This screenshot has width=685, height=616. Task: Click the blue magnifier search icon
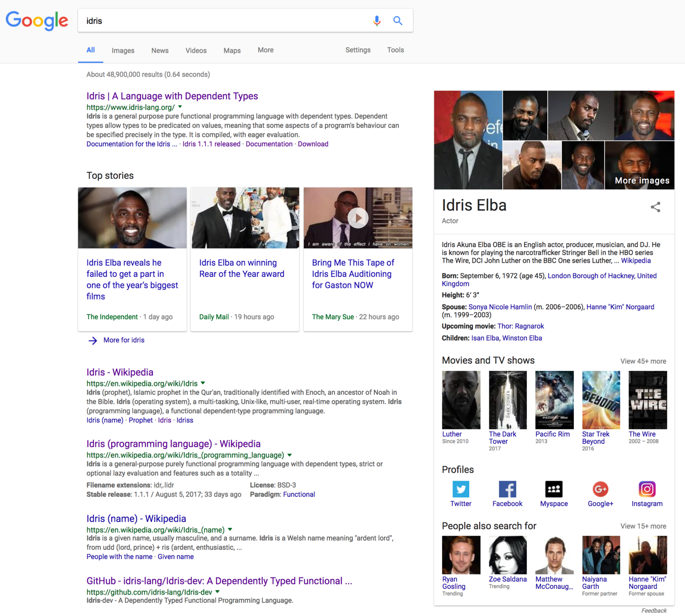(x=398, y=21)
